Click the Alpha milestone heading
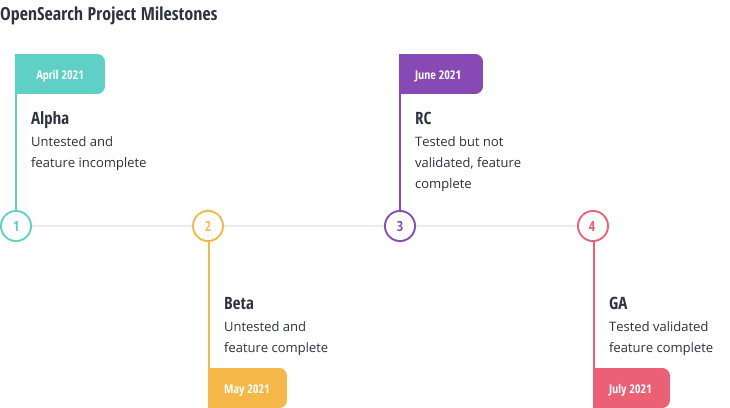 [x=50, y=118]
